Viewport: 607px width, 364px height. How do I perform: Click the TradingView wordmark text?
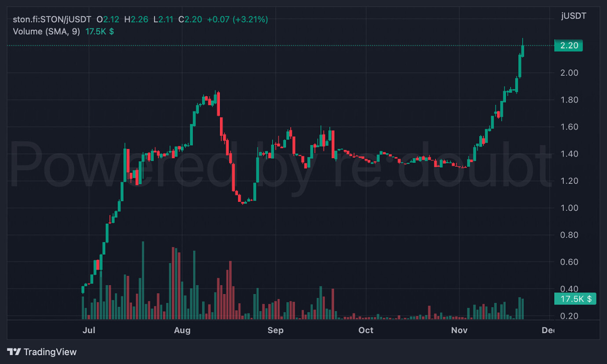[50, 352]
